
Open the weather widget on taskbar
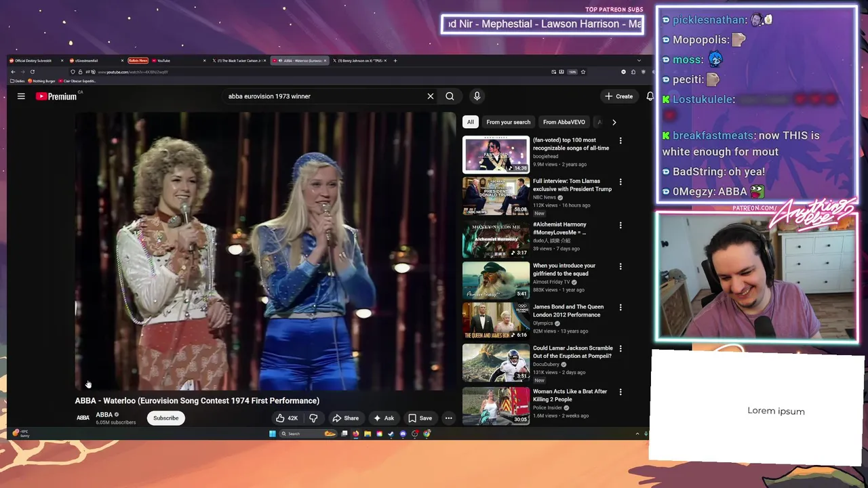20,433
